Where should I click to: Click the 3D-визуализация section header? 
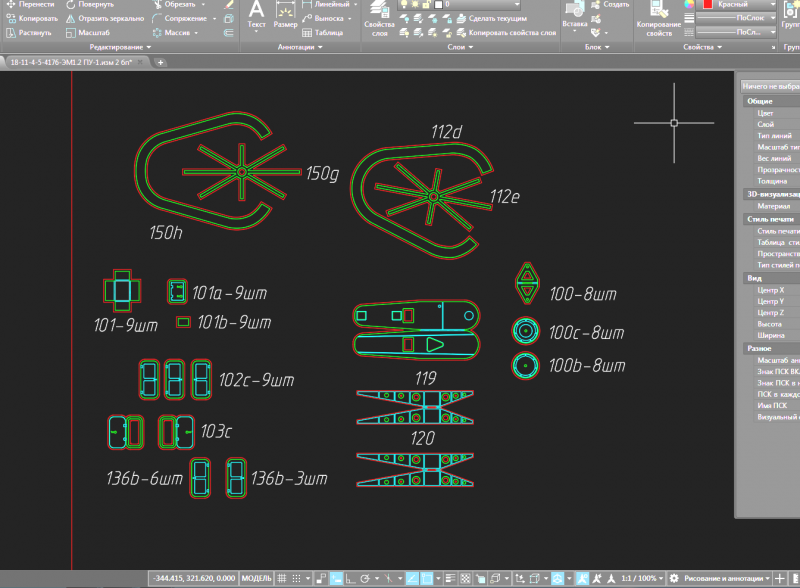click(x=770, y=194)
